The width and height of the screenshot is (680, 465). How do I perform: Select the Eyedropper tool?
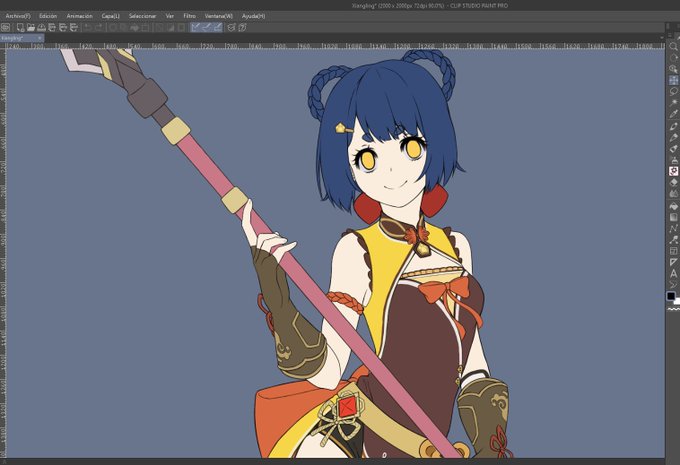pyautogui.click(x=673, y=114)
